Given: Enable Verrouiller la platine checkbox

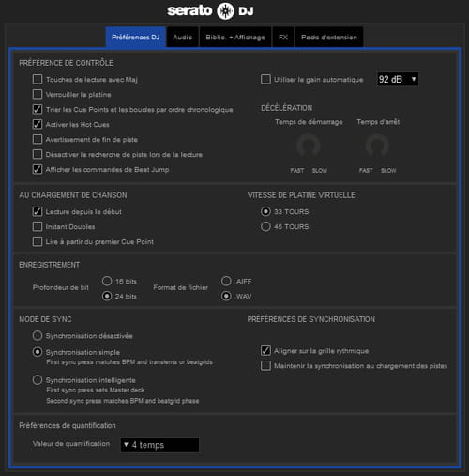Looking at the screenshot, I should [x=38, y=94].
